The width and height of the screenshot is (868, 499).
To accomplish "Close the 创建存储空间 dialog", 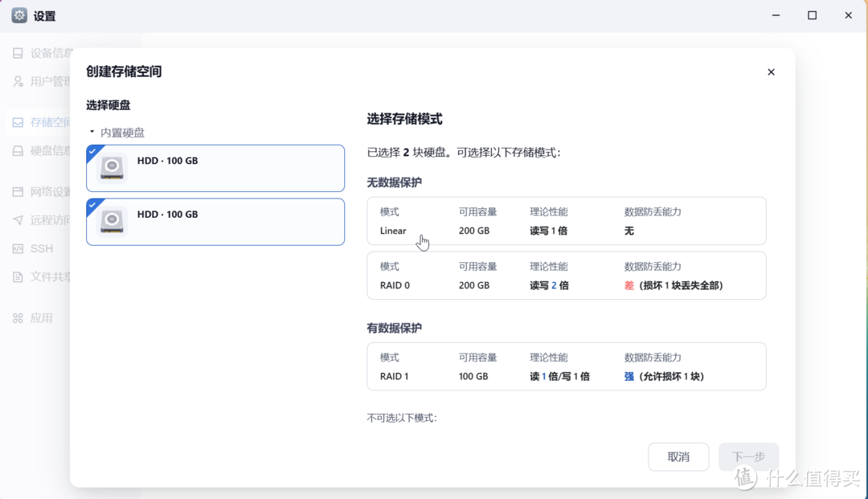I will point(771,72).
